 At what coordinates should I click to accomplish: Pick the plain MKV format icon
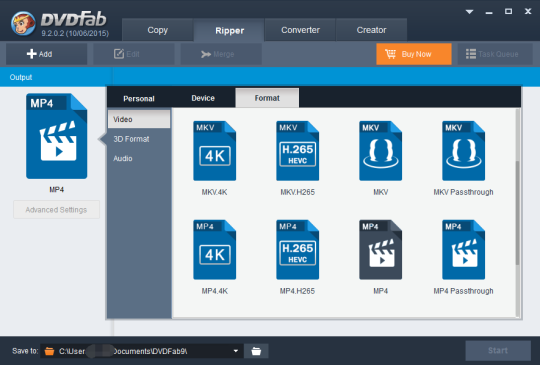[380, 150]
